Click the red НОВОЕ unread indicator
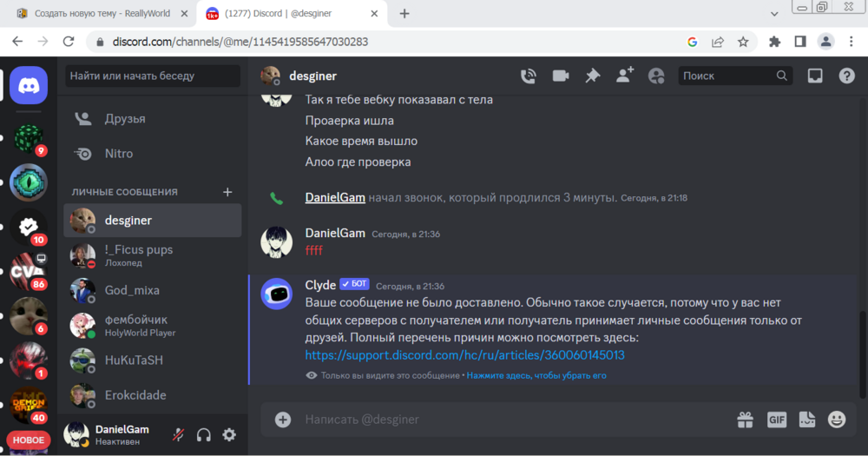 pos(29,440)
